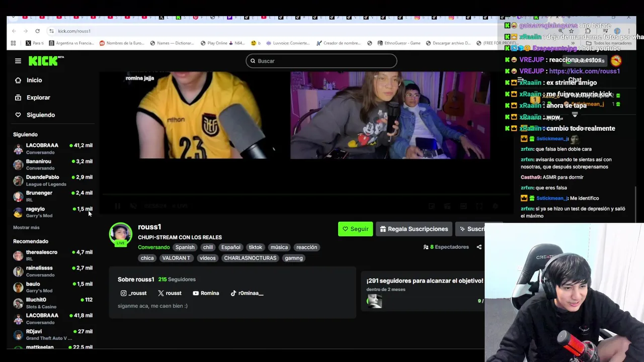The width and height of the screenshot is (644, 362).
Task: Select the chica tag
Action: click(x=147, y=258)
